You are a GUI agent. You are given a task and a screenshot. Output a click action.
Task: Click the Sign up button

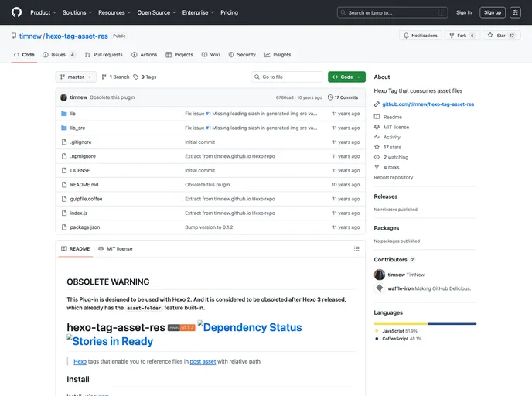pyautogui.click(x=493, y=12)
